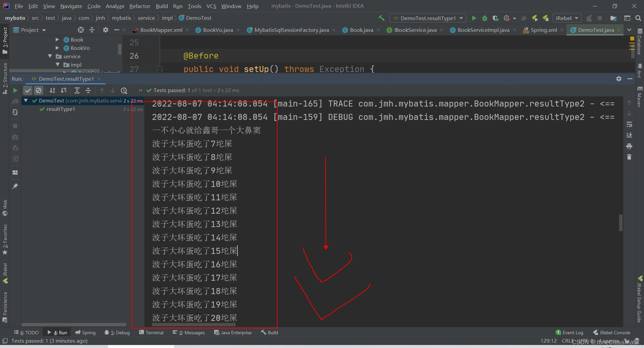This screenshot has width=644, height=348.
Task: Switch to BookMapper.xml tab
Action: tap(161, 30)
